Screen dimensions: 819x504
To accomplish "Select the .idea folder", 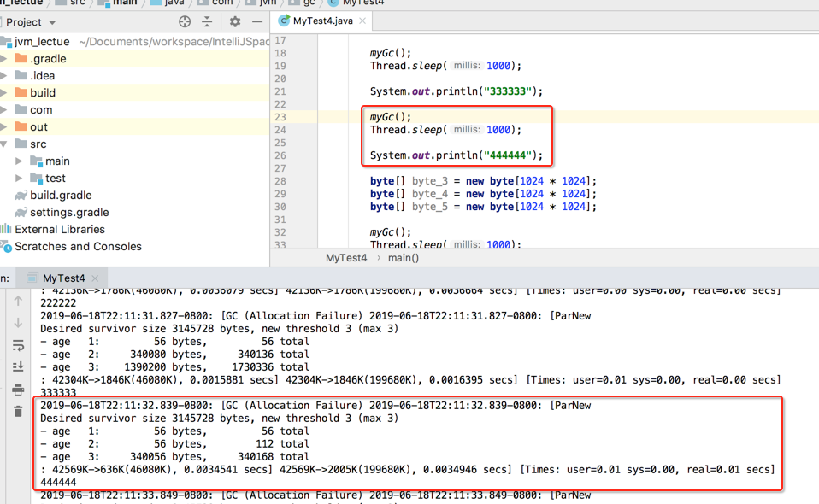I will pyautogui.click(x=42, y=76).
